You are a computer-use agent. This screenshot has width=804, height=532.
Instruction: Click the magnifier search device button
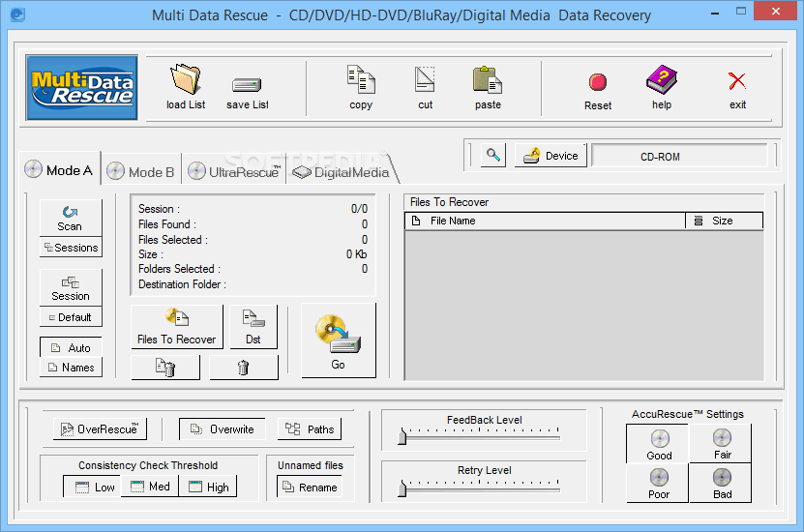coord(493,155)
